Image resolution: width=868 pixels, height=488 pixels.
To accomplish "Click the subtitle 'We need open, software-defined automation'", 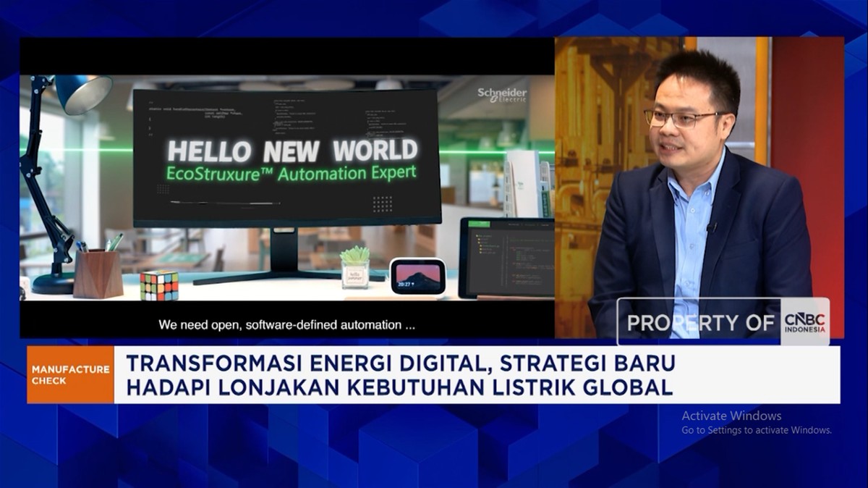I will (x=288, y=325).
